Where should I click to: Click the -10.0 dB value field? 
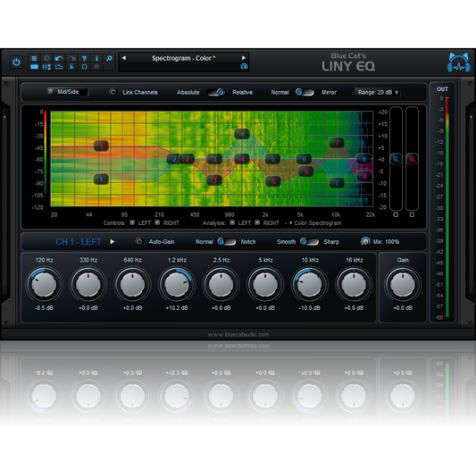click(309, 308)
